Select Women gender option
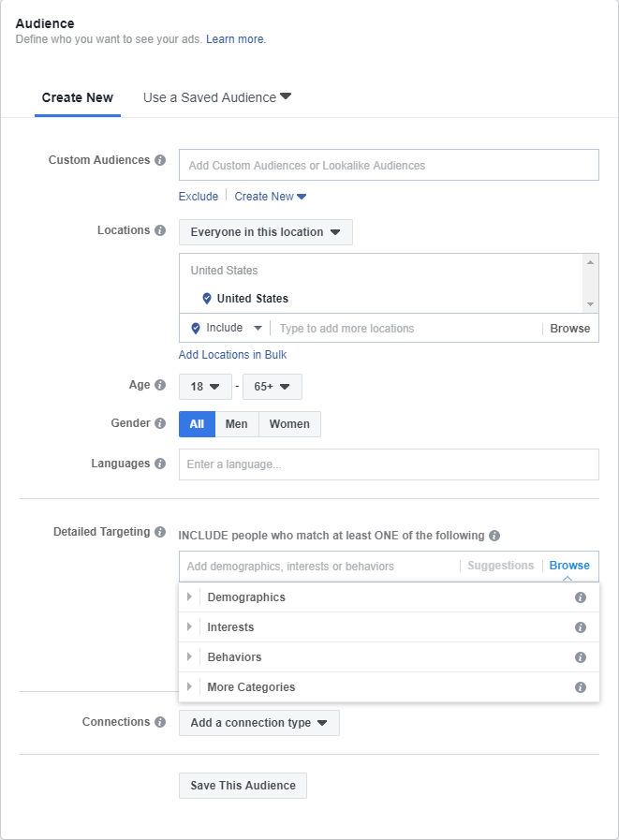 (289, 424)
